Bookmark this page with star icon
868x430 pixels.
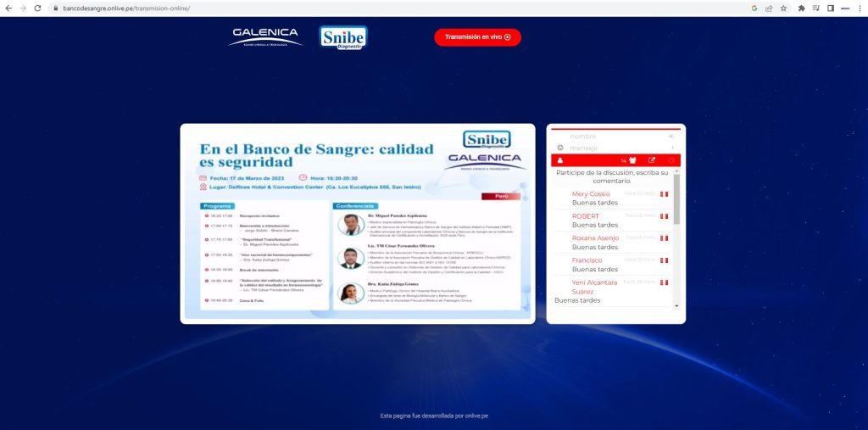[783, 8]
